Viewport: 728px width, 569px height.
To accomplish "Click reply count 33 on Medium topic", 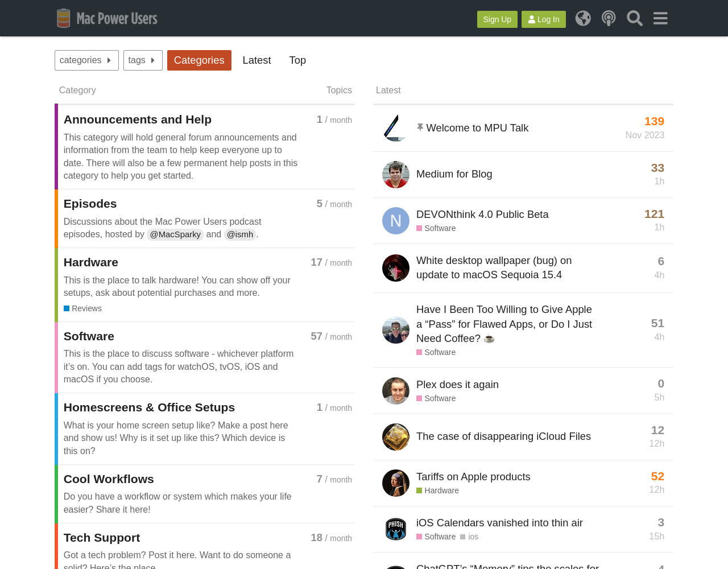I will coord(657,168).
